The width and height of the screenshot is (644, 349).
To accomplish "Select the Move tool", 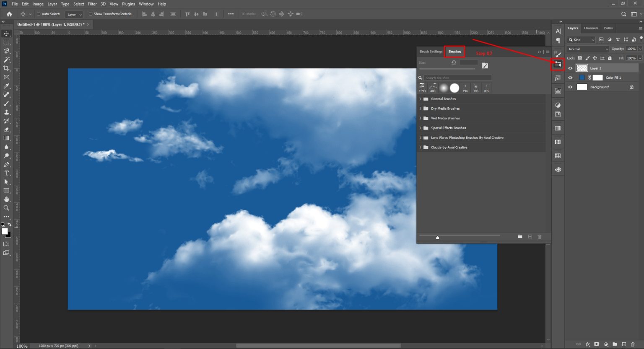I will click(x=6, y=34).
